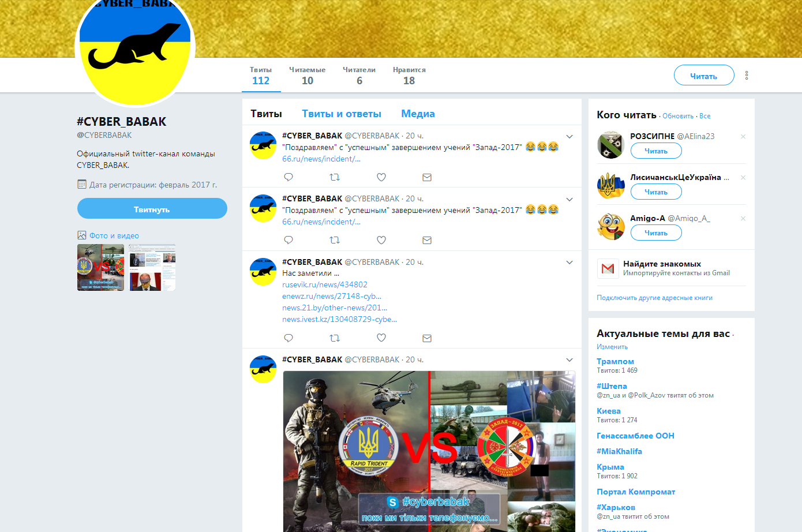Send the second tweet via direct message icon
The image size is (802, 532).
click(426, 240)
